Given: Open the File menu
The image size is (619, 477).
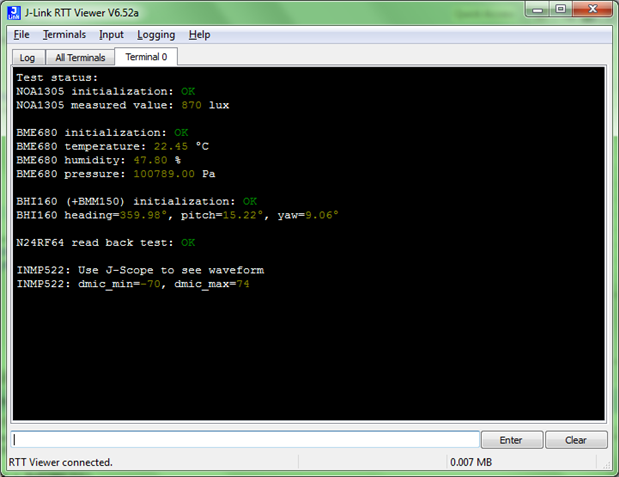Looking at the screenshot, I should (21, 35).
